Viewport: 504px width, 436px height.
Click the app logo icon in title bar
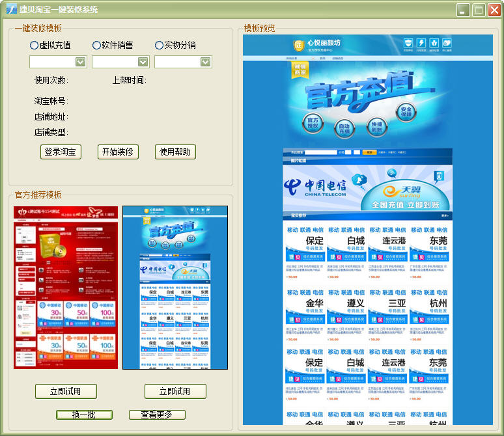point(12,9)
